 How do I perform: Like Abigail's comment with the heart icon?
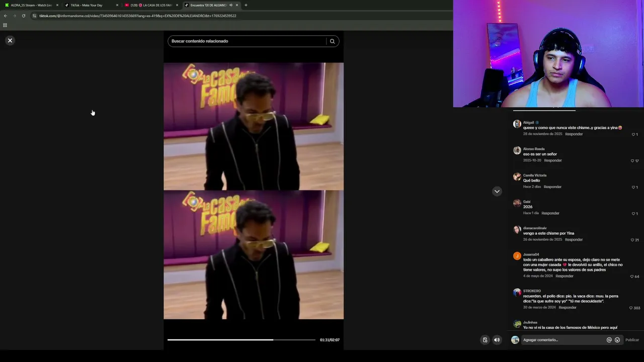click(634, 134)
